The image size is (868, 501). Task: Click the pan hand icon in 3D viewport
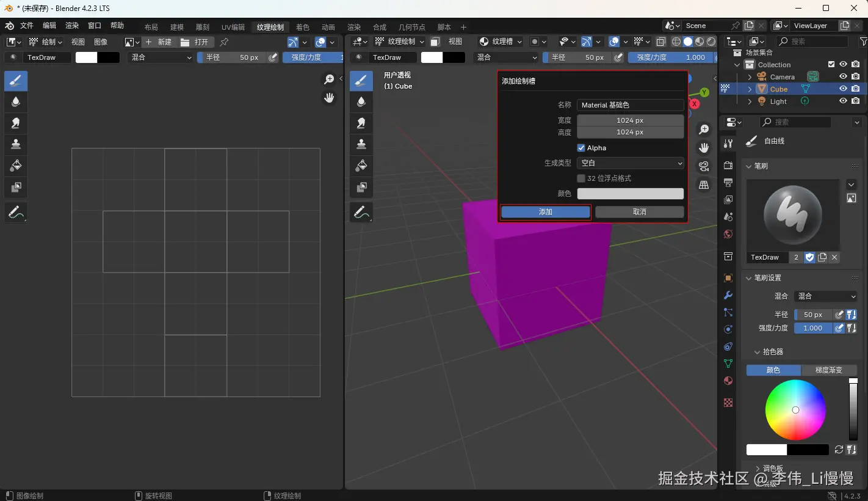(x=704, y=148)
